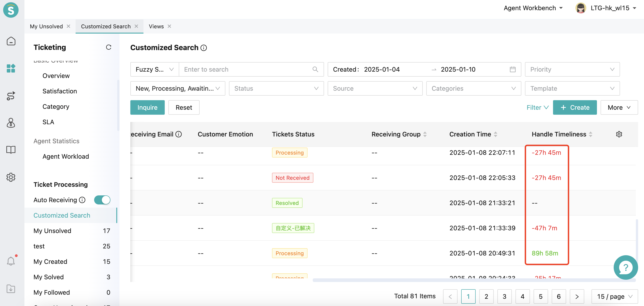Open the 15 / page size selector
644x306 pixels.
614,296
